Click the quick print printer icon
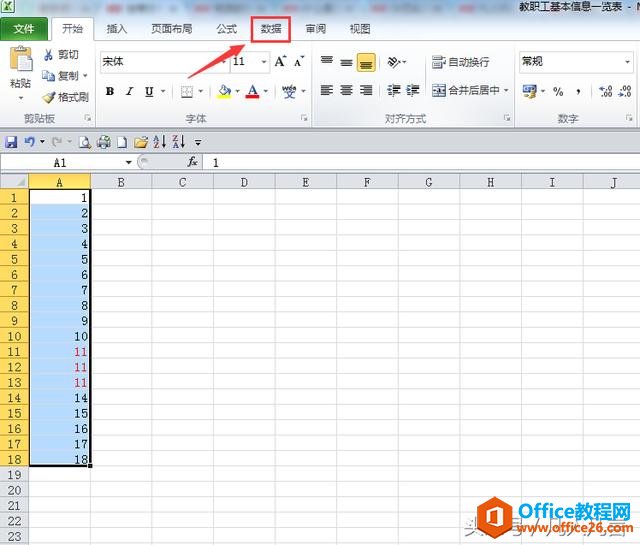Viewport: 640px width, 545px height. (x=104, y=142)
